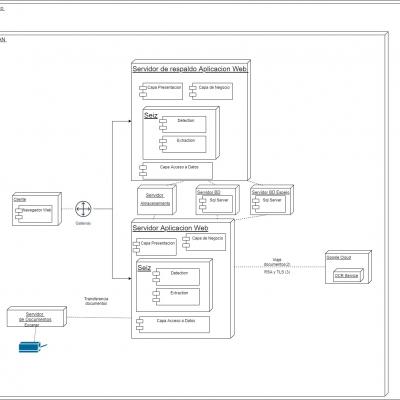The image size is (400, 400).
Task: Click component icon of Extraction in Servidor Aplicacion Web
Action: 156,297
